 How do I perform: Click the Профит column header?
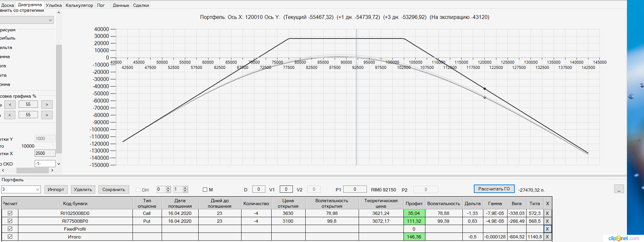pos(414,203)
